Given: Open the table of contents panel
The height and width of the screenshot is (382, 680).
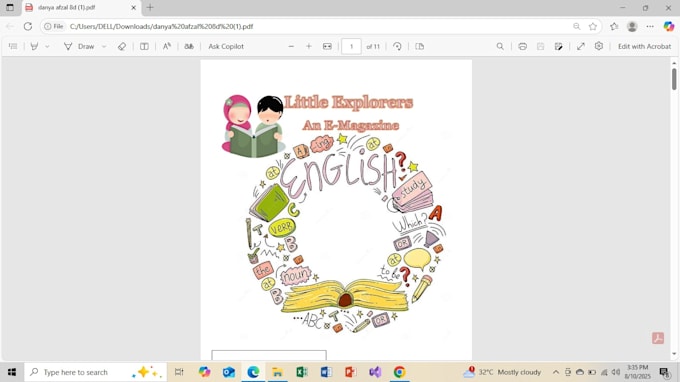Looking at the screenshot, I should [13, 46].
